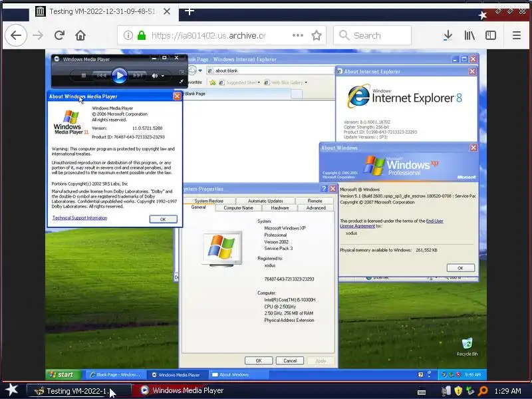Click the System Properties help question mark
Image resolution: width=532 pixels, height=399 pixels.
click(324, 189)
